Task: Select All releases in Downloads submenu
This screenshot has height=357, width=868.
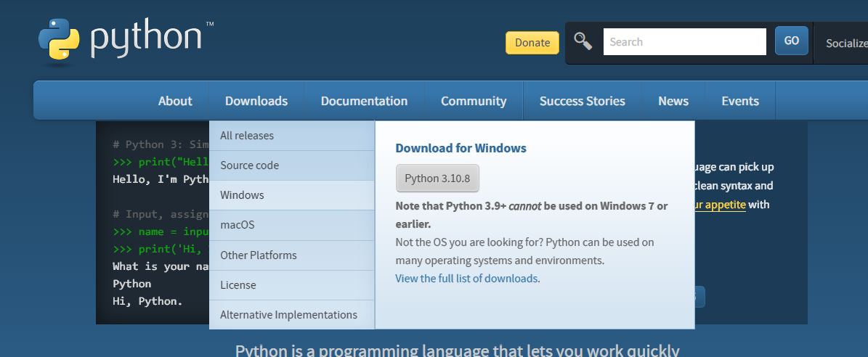Action: pyautogui.click(x=292, y=136)
